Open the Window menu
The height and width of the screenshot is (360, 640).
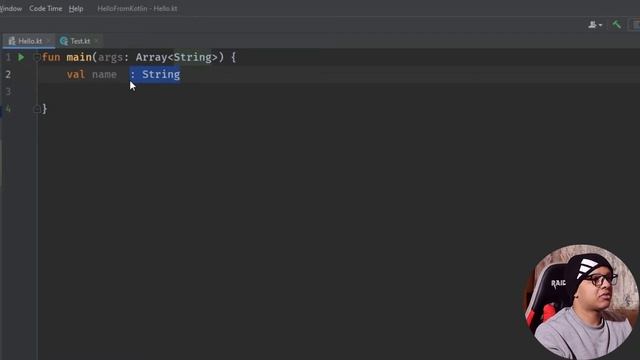(x=11, y=8)
